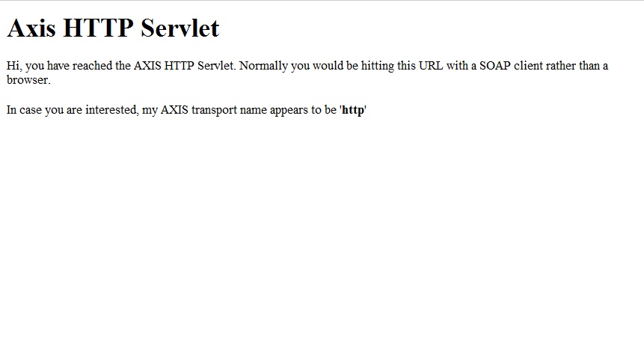Click the word 'Servlet' in the heading
This screenshot has height=344, width=644.
180,28
